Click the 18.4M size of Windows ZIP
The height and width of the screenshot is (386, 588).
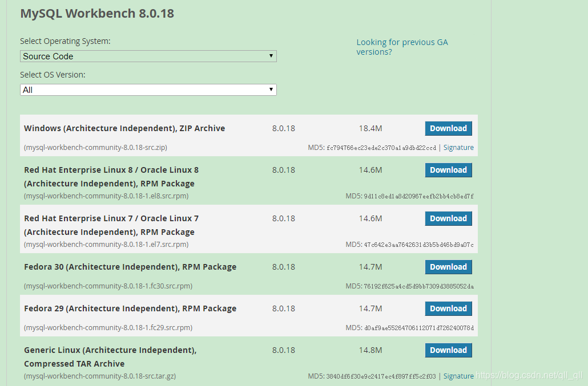point(370,128)
